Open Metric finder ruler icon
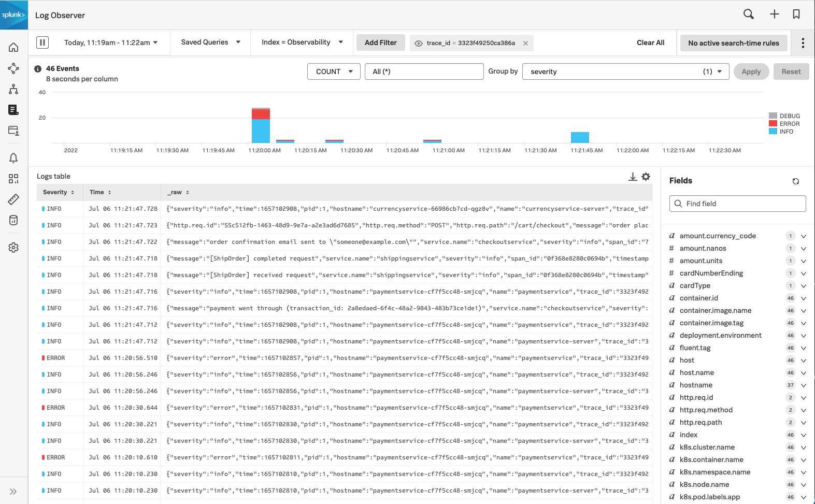 13,199
